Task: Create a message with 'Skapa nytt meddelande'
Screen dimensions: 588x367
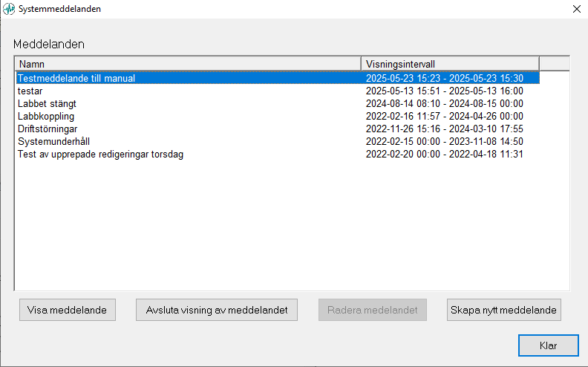Action: (x=504, y=310)
